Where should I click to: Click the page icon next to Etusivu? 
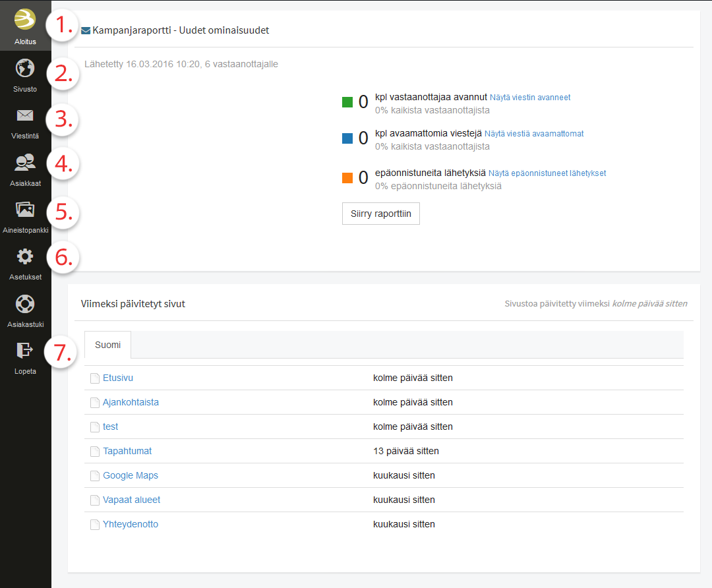94,378
